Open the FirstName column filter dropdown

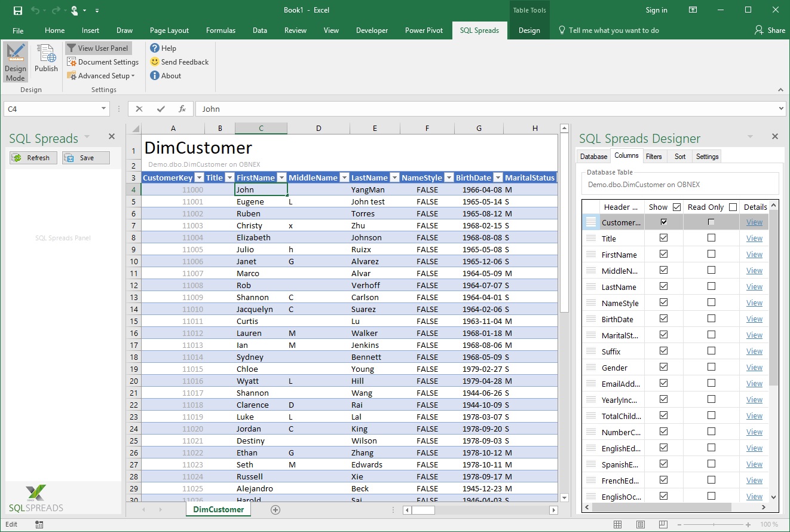[x=281, y=178]
